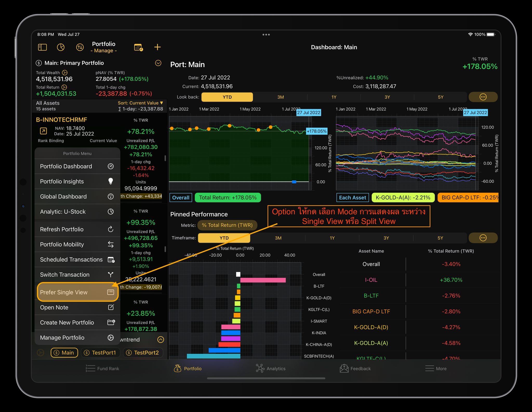Switch to TestPort1 portfolio chip
Image resolution: width=532 pixels, height=412 pixels.
click(x=100, y=353)
